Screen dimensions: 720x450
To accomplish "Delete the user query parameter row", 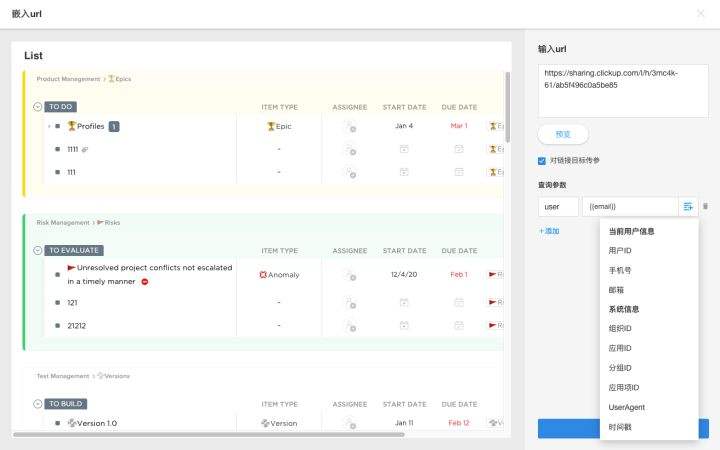I will [706, 207].
